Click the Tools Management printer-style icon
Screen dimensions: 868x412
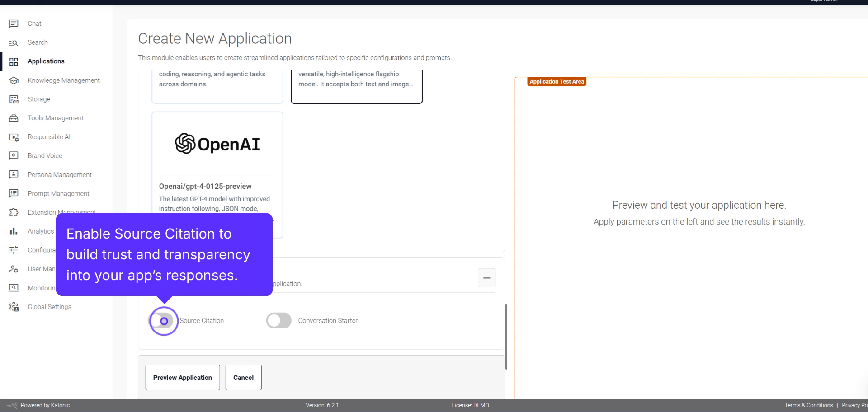point(14,118)
